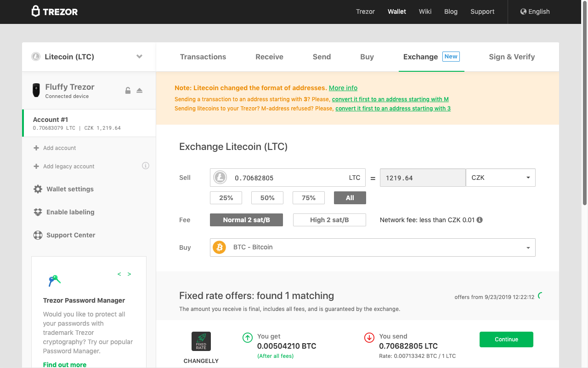
Task: Select 75% amount option
Action: (x=309, y=198)
